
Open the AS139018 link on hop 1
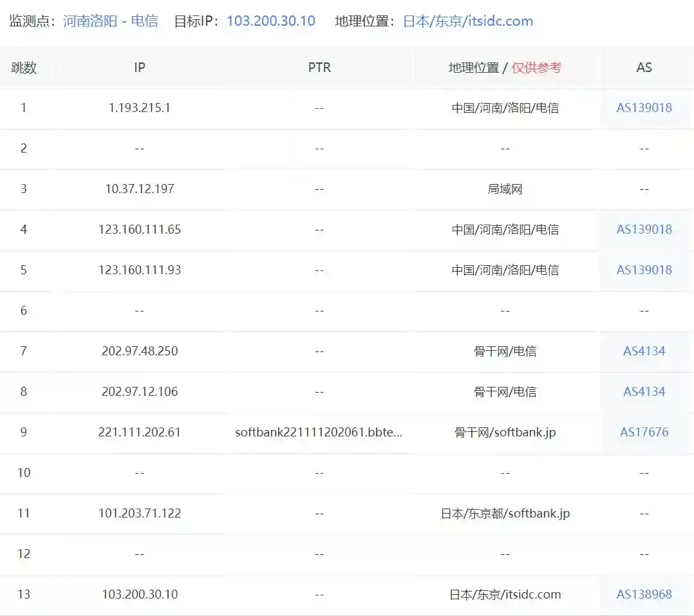pos(644,108)
